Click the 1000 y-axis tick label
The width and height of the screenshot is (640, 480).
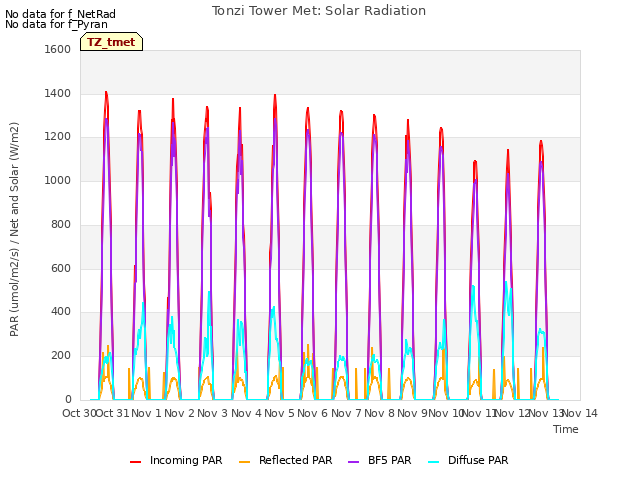58,180
